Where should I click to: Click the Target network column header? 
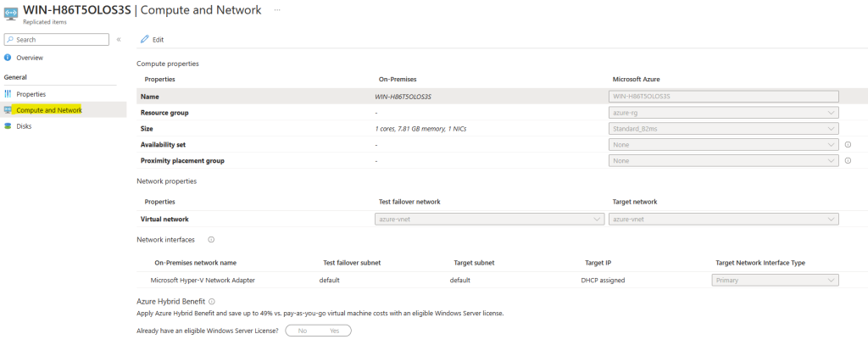(x=634, y=202)
